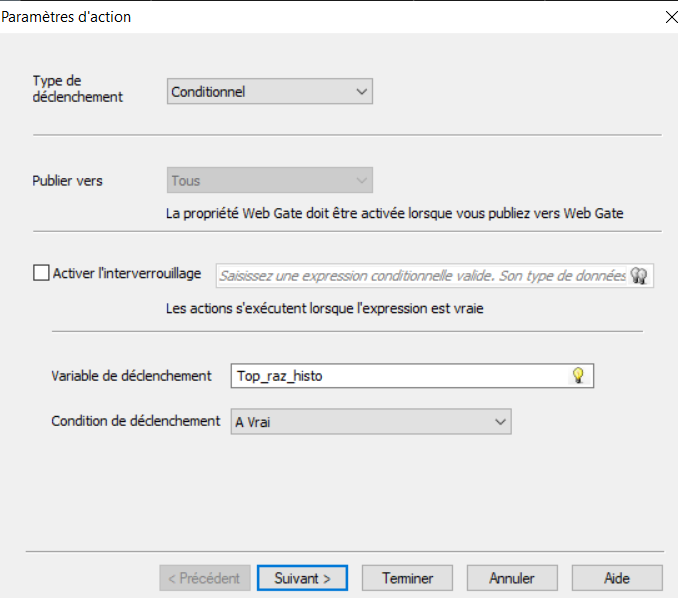Enable the Activer l'interverrouillage checkbox
Viewport: 678px width, 598px height.
pyautogui.click(x=41, y=273)
